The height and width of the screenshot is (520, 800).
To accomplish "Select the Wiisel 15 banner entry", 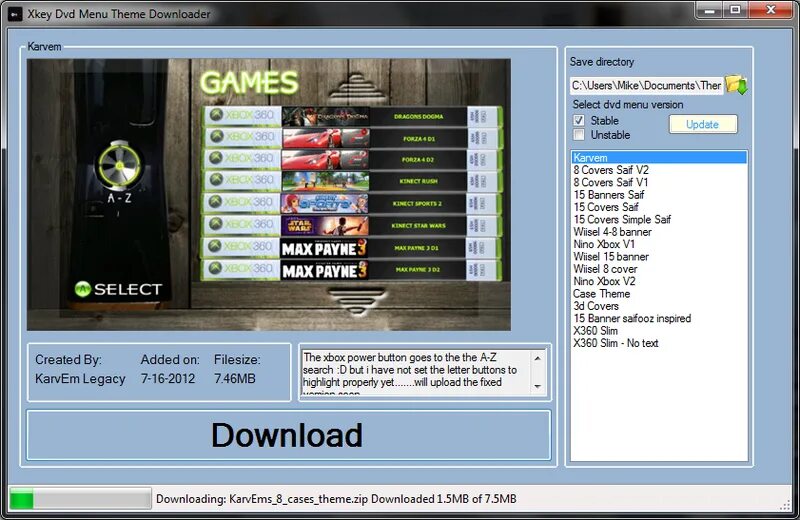I will pos(659,256).
